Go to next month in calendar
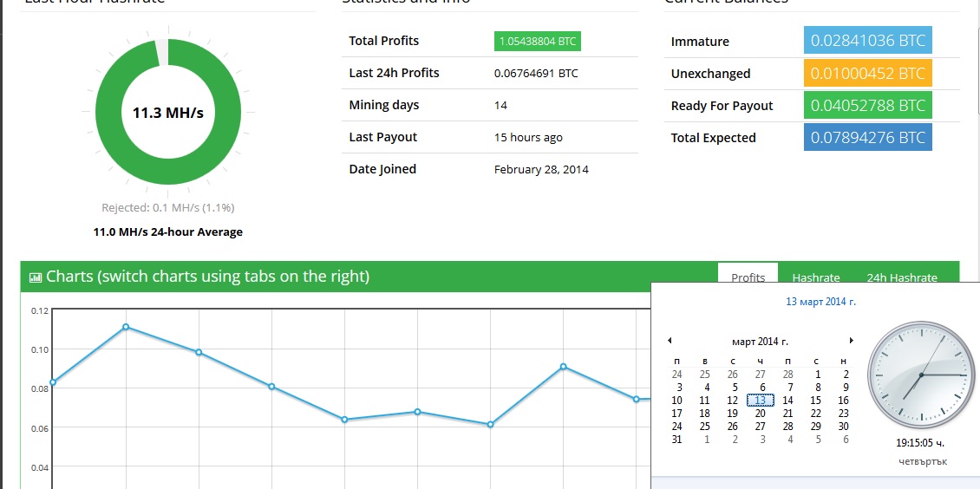The image size is (980, 489). pyautogui.click(x=851, y=341)
